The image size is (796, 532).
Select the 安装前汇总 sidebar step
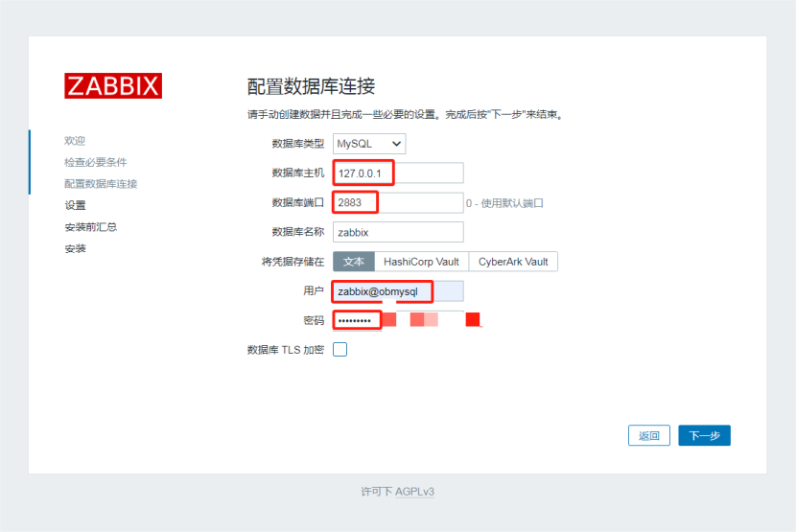coord(90,227)
